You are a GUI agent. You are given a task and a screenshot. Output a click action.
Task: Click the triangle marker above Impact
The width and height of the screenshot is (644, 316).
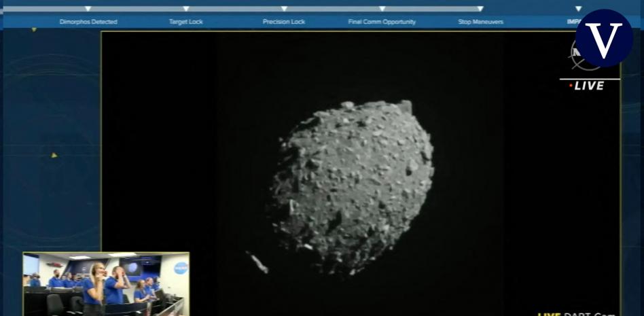[x=578, y=9]
